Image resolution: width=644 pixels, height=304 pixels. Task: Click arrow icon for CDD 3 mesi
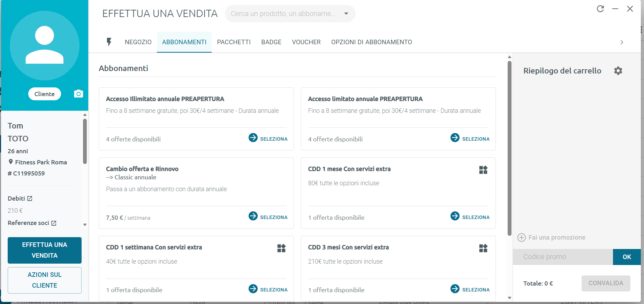pyautogui.click(x=455, y=289)
